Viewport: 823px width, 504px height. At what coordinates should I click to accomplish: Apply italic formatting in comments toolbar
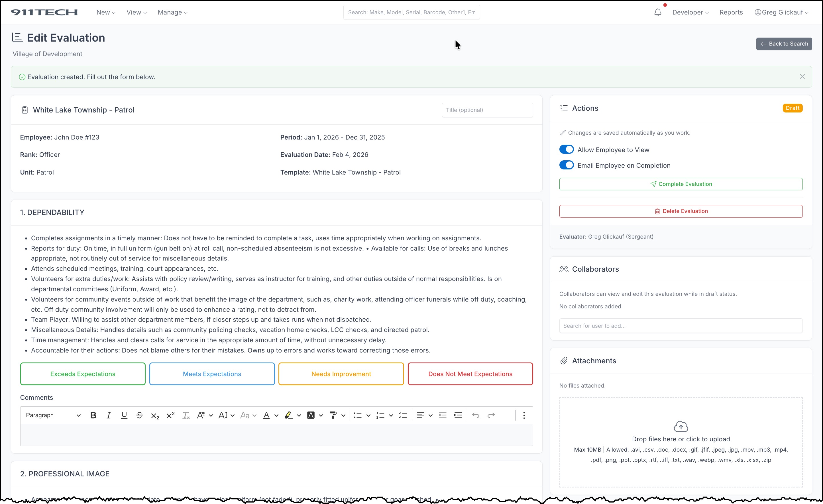click(109, 415)
